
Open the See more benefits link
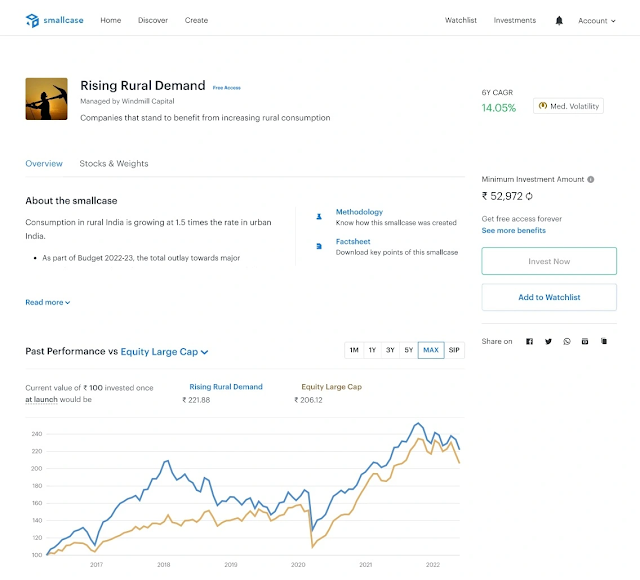point(513,231)
